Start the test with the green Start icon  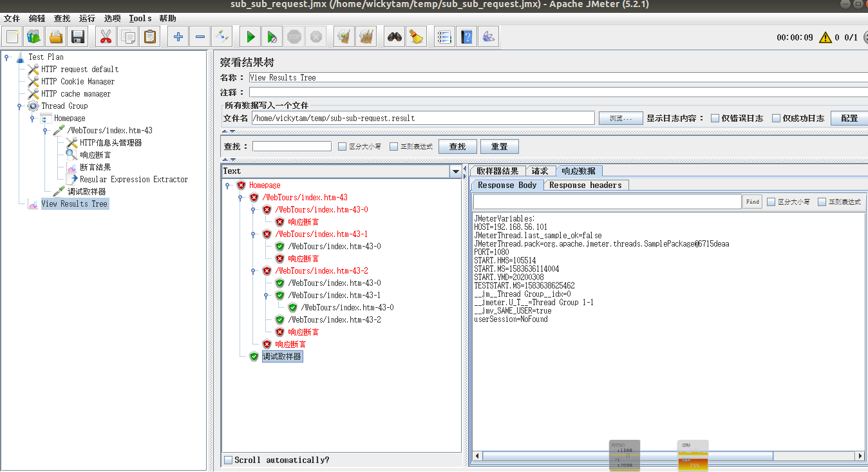[x=250, y=36]
